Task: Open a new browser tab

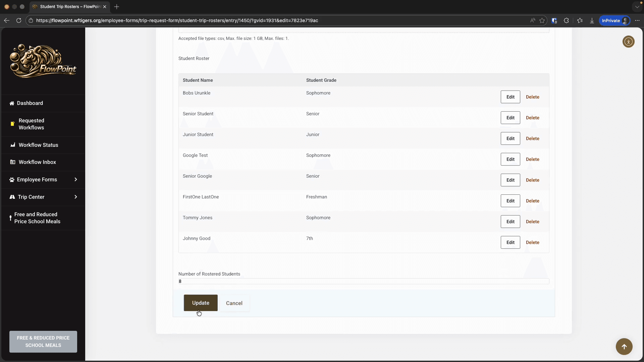Action: (x=117, y=7)
